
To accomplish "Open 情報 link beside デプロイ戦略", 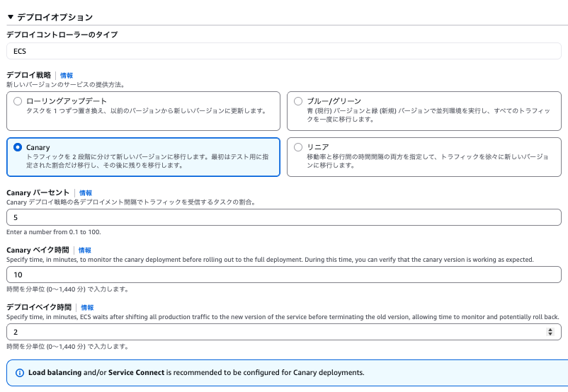I will click(66, 75).
